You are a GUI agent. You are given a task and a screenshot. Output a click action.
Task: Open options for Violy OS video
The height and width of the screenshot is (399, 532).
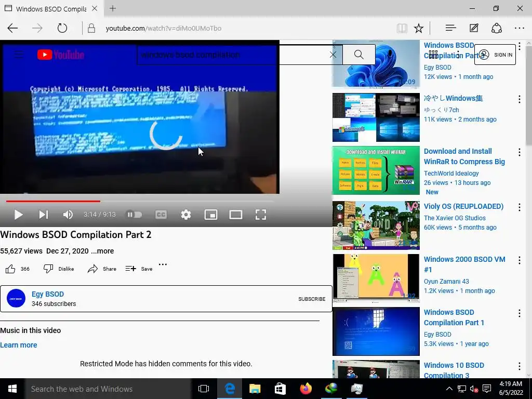point(520,207)
